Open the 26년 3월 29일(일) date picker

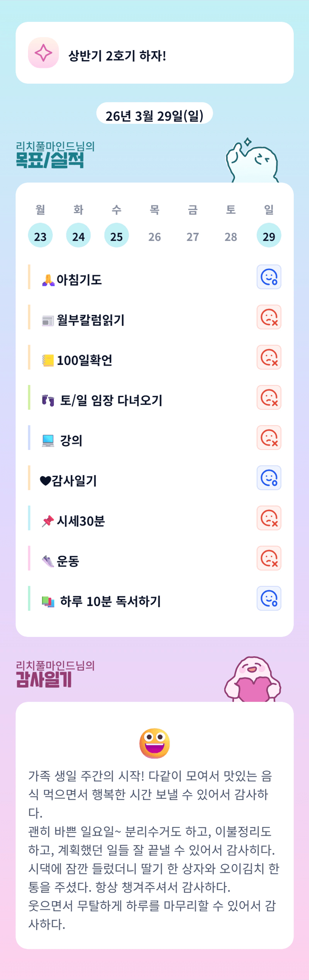point(155,115)
